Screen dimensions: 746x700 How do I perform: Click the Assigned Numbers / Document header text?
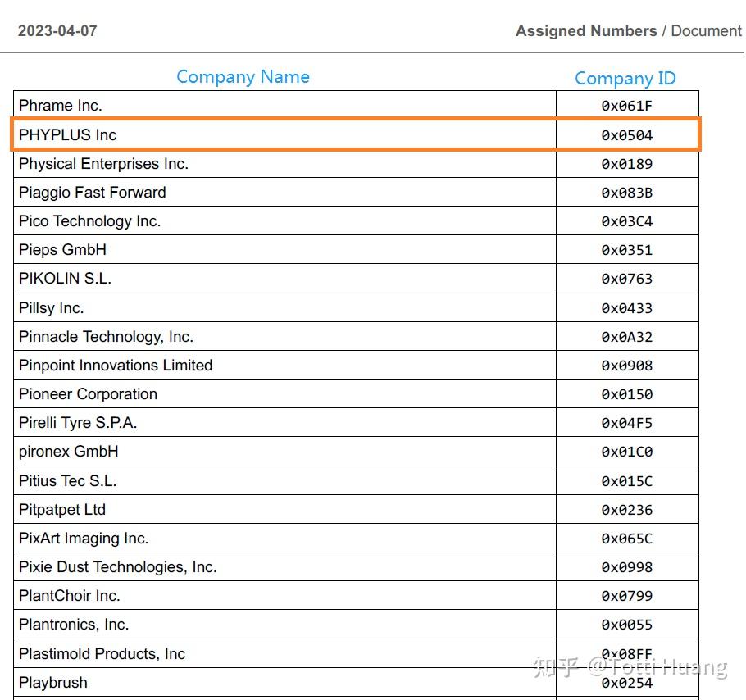(629, 31)
